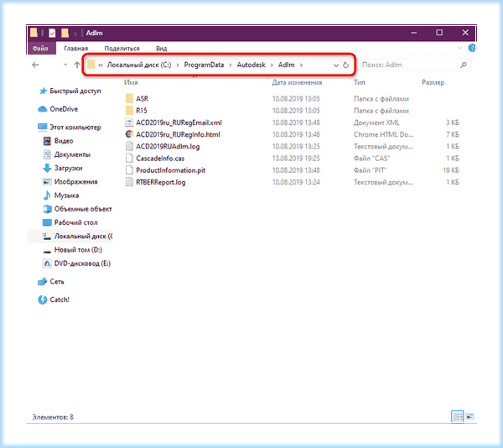Open Загрузки in the sidebar
Viewport: 503px width, 448px height.
[x=68, y=168]
